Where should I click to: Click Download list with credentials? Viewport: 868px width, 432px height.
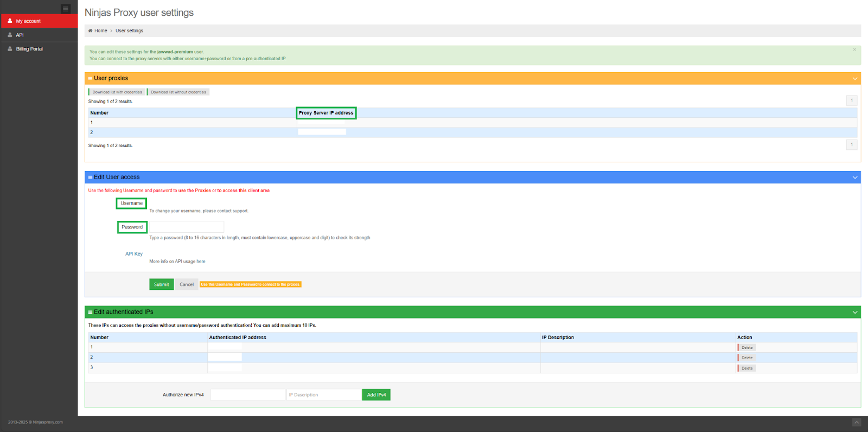117,92
